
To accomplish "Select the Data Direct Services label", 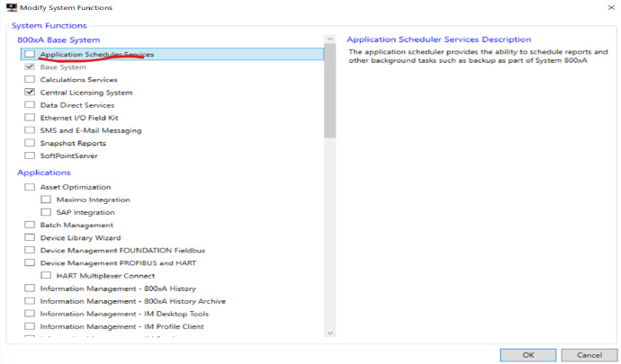I will (x=77, y=105).
